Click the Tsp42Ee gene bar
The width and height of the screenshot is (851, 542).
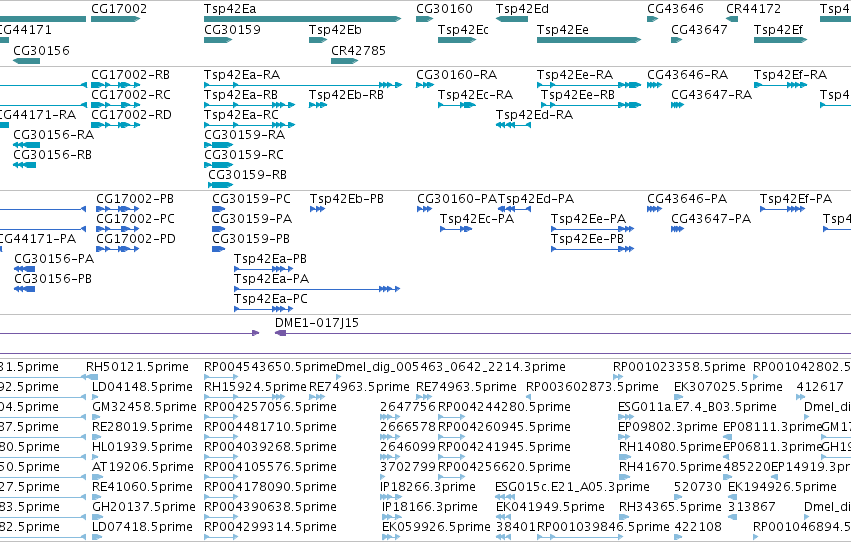tap(589, 40)
